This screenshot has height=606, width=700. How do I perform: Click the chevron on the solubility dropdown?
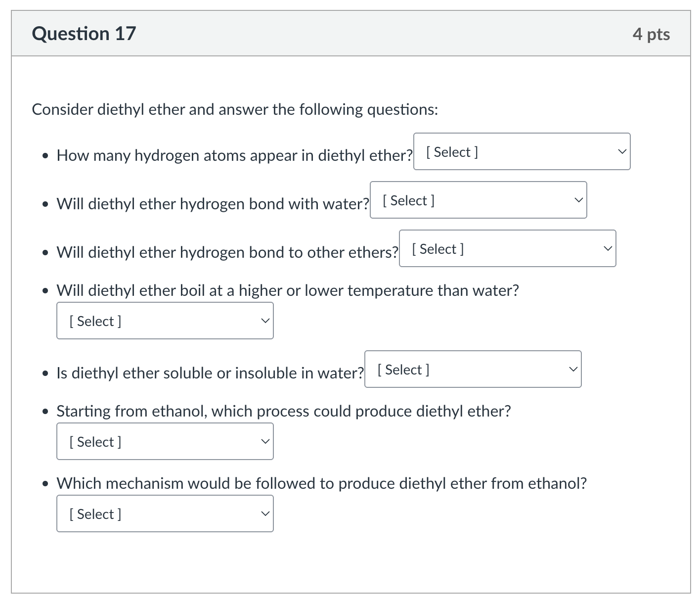click(x=573, y=369)
